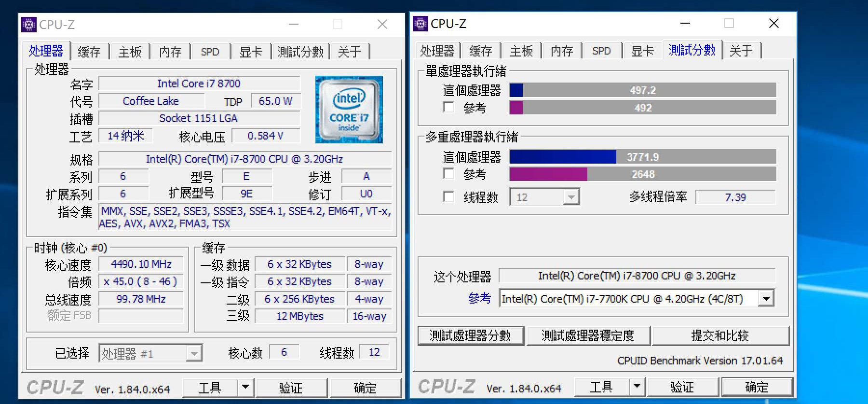Switch to 測試分數 tab in left window
The image size is (868, 404).
point(300,52)
